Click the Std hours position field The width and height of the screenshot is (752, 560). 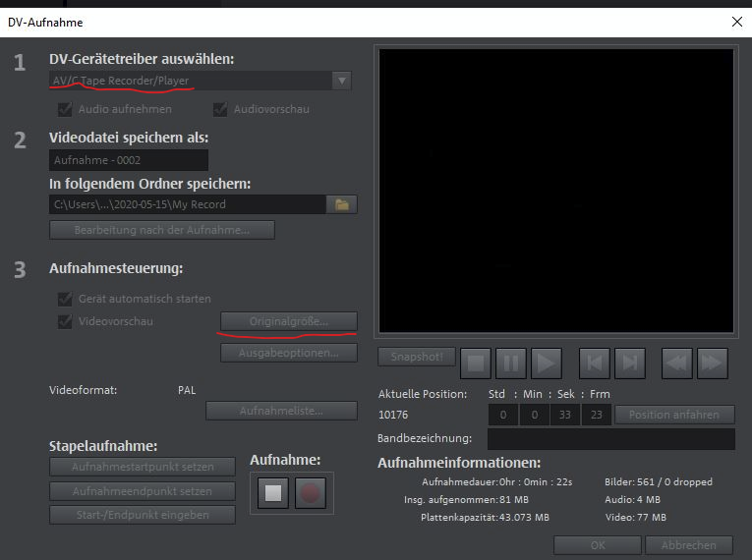[503, 415]
